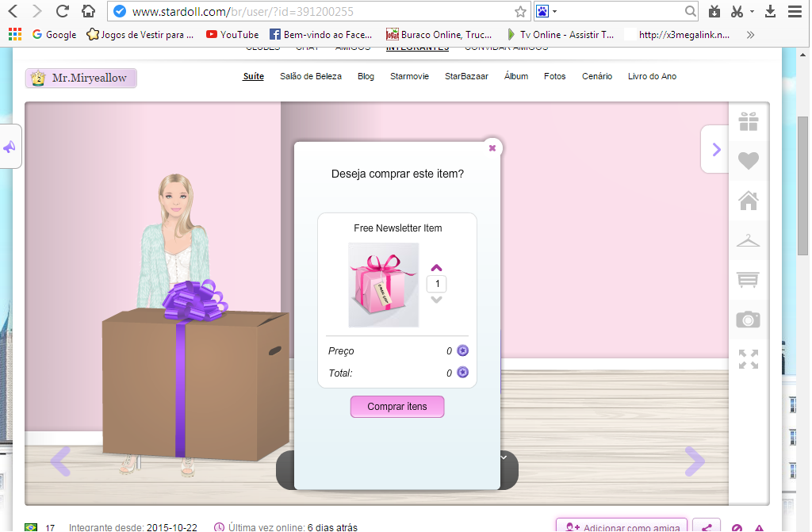This screenshot has height=532, width=812.
Task: Decrease item quantity with down arrow
Action: coord(437,300)
